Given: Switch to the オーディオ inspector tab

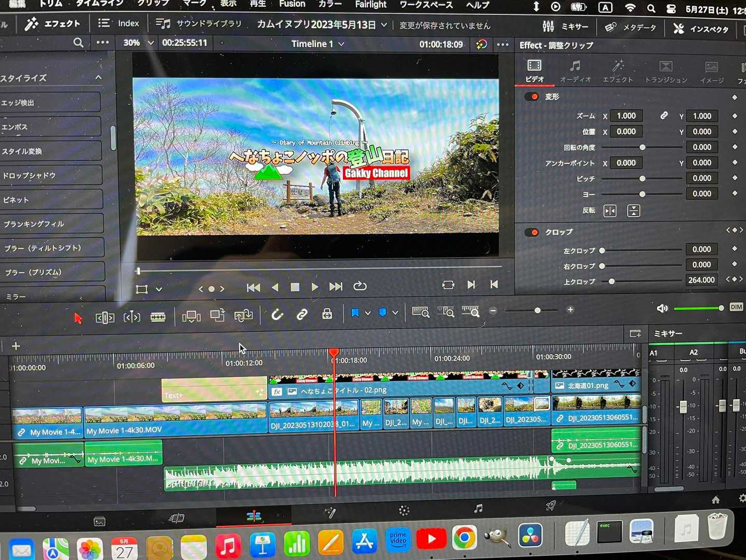Looking at the screenshot, I should click(575, 71).
